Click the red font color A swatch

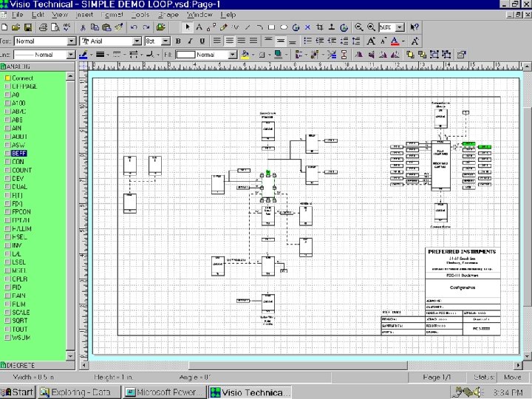coord(395,41)
